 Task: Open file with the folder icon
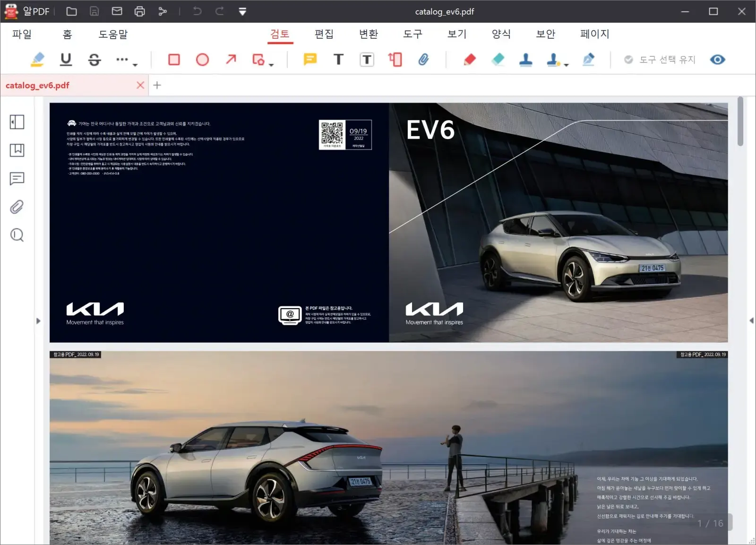pos(71,11)
